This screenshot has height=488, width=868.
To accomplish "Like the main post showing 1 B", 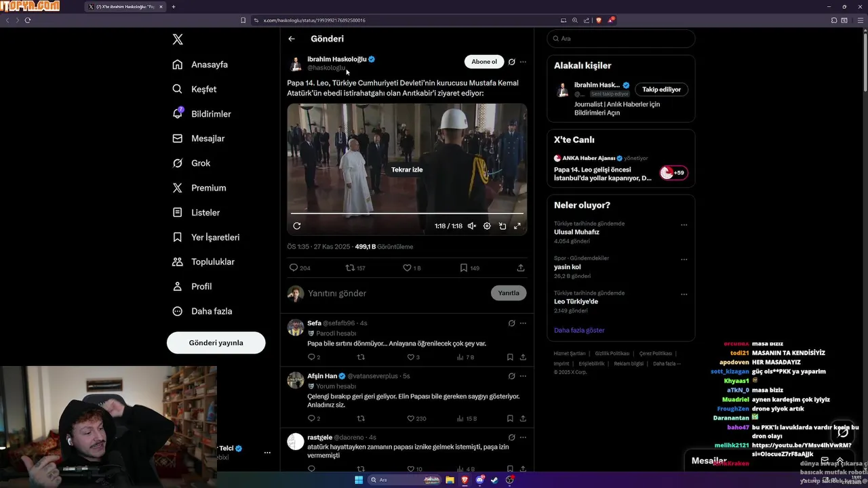I will 412,268.
